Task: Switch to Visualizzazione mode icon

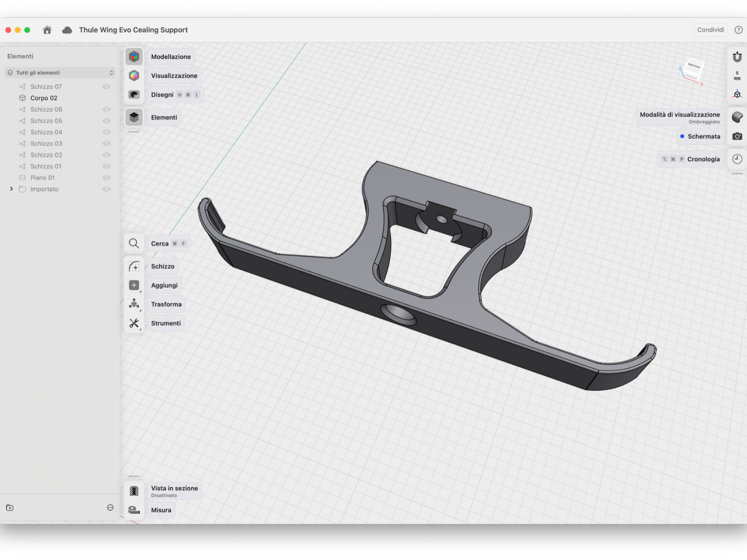Action: click(x=134, y=75)
